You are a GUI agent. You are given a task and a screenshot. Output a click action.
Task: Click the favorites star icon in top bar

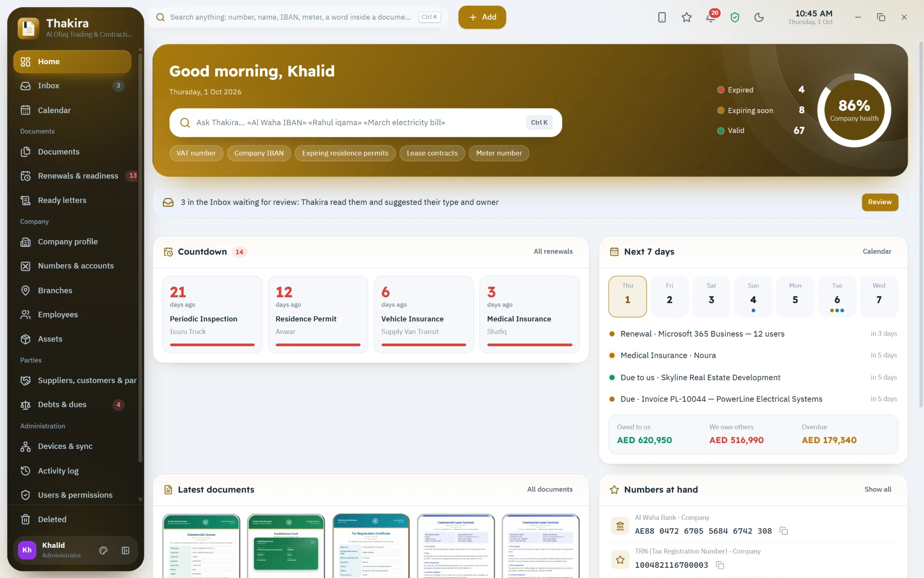686,17
